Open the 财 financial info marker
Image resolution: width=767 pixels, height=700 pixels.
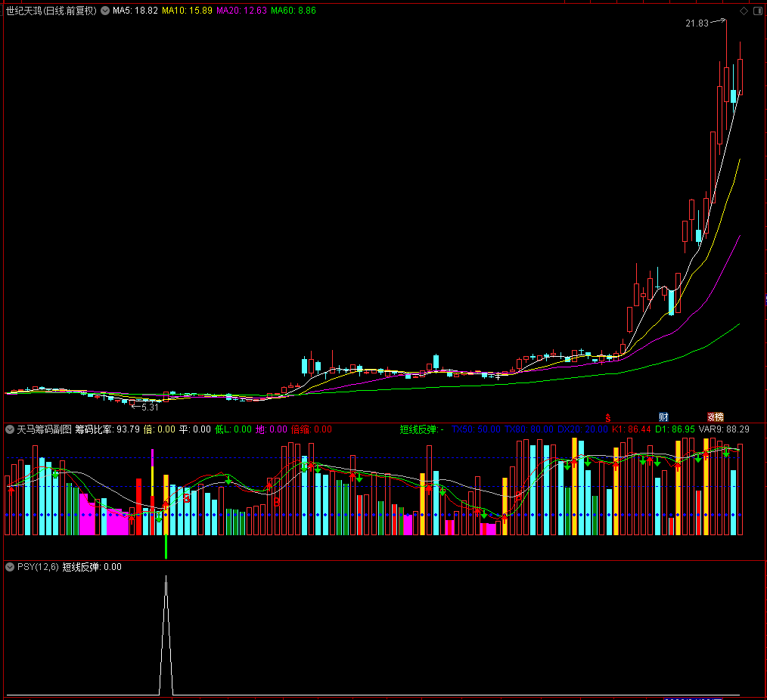[x=663, y=417]
